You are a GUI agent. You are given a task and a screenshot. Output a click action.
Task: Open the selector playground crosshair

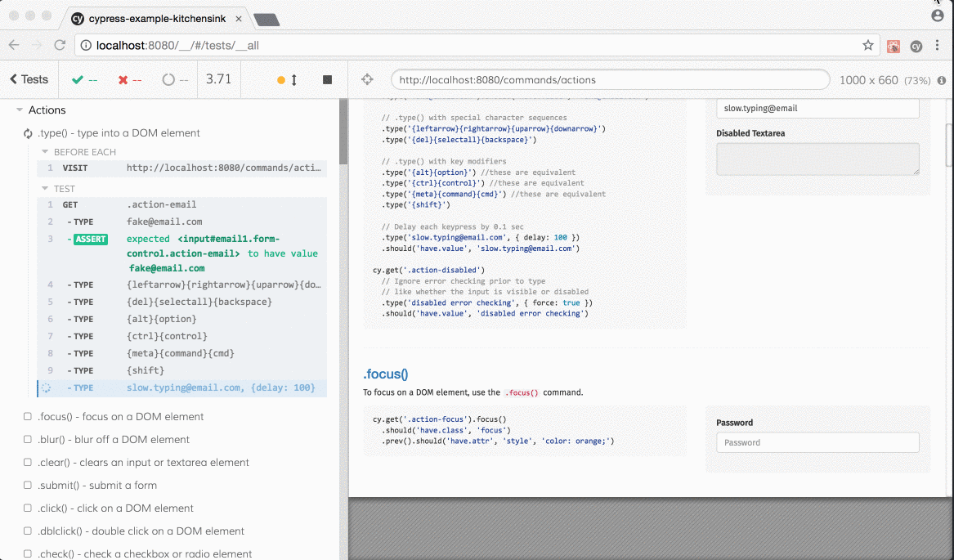coord(367,79)
